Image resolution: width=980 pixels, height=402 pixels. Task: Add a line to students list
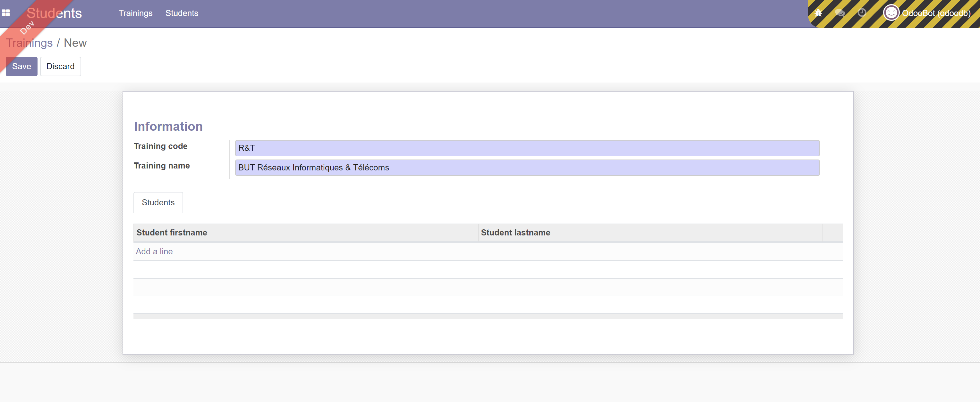click(x=154, y=251)
